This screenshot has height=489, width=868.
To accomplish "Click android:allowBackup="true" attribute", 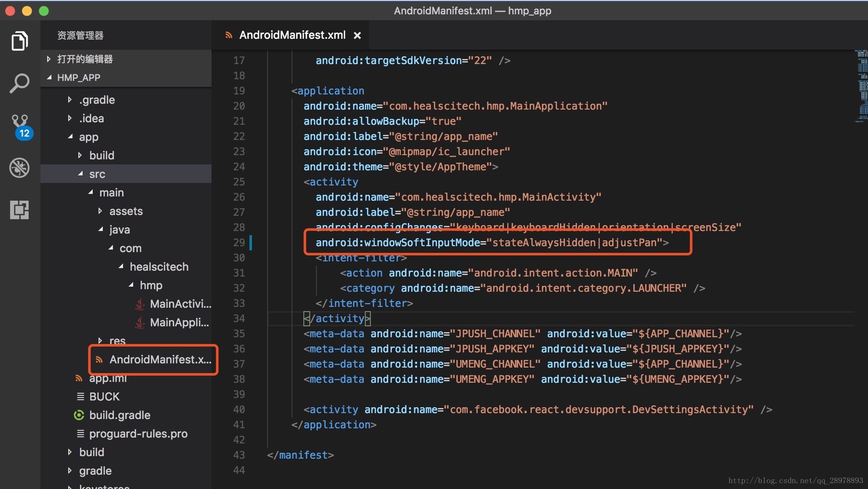I will pos(383,121).
